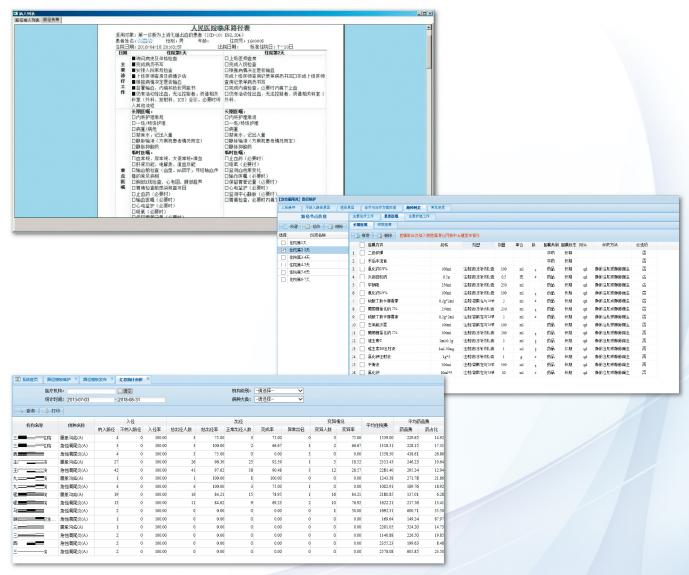
Task: Click the start date field showing 2013-07-03
Action: click(x=90, y=400)
